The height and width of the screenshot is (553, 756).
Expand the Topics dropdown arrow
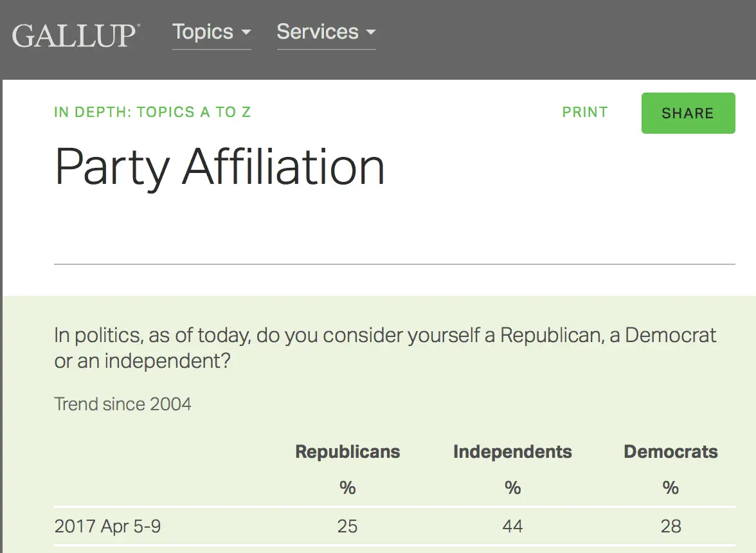pos(246,33)
